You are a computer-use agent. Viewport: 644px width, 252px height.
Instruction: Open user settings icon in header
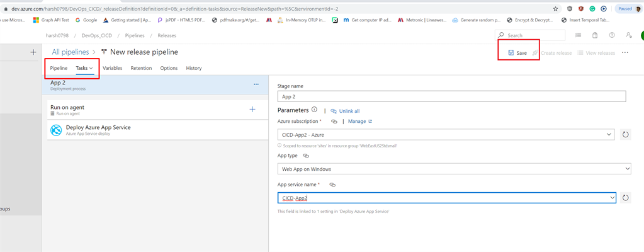629,35
